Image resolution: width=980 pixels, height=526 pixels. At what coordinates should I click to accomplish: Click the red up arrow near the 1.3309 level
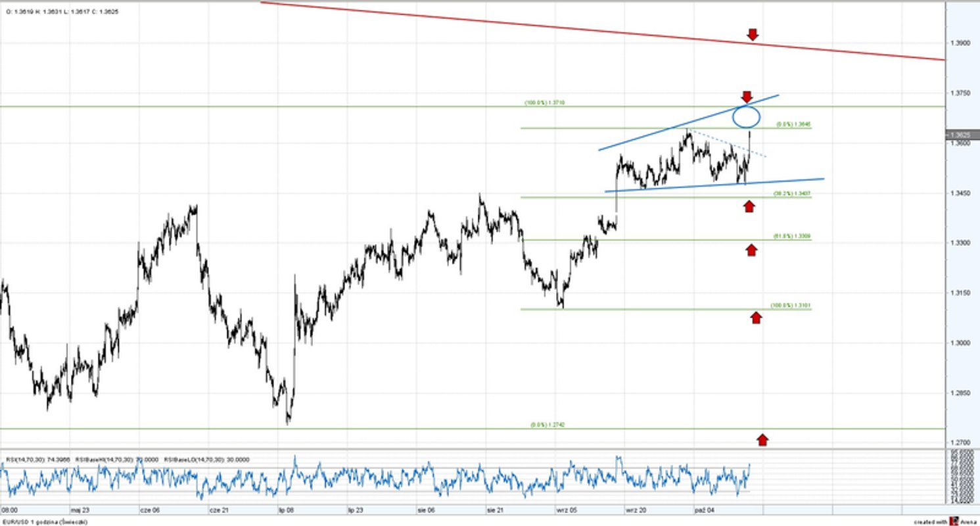(751, 249)
